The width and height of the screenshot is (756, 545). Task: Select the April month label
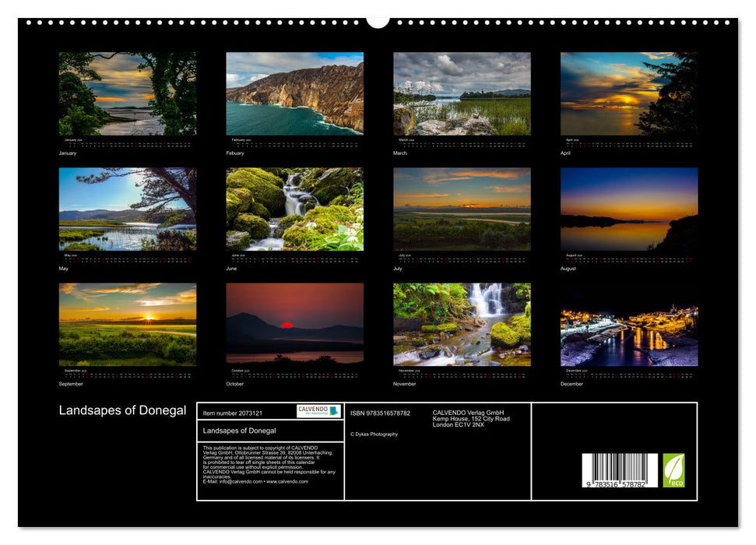564,153
